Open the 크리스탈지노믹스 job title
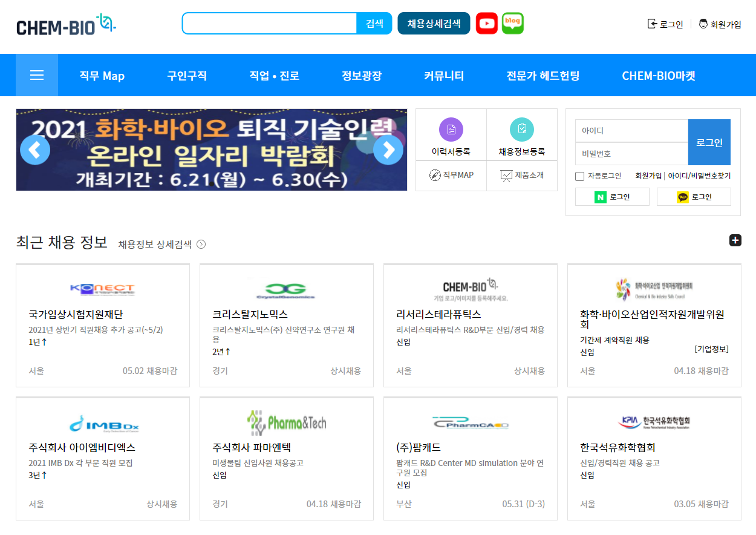Viewport: 756px width, 535px height. [250, 315]
